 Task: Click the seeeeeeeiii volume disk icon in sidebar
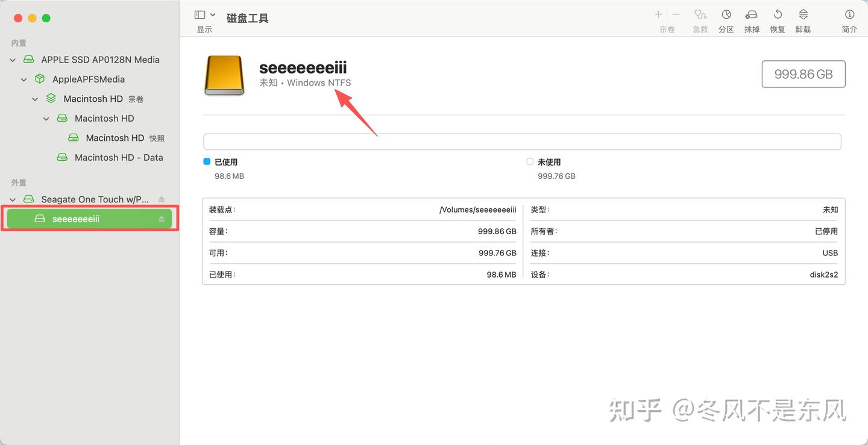tap(40, 219)
